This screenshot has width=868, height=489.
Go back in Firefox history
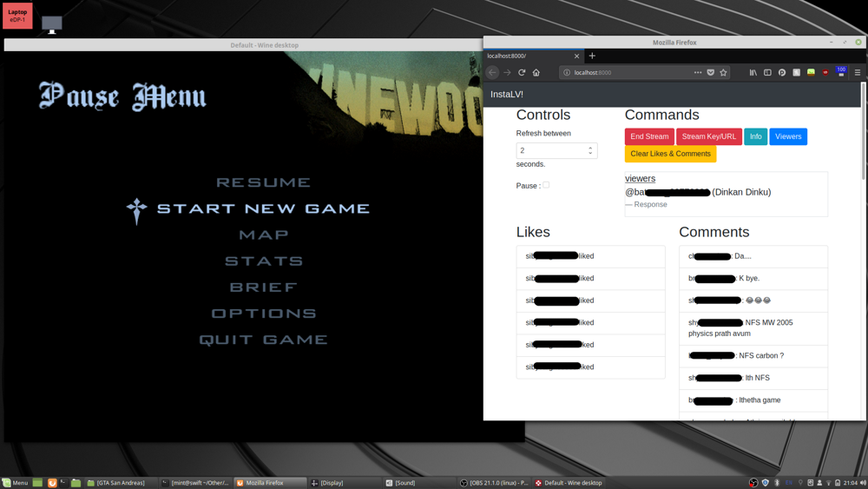pyautogui.click(x=492, y=73)
